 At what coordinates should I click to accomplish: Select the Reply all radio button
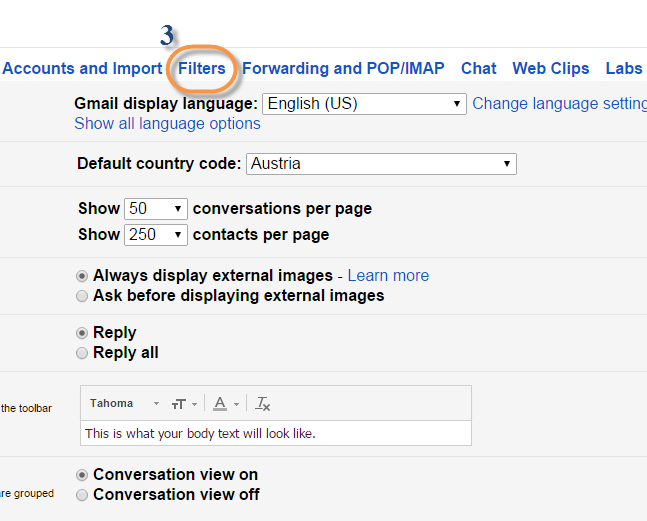coord(82,353)
